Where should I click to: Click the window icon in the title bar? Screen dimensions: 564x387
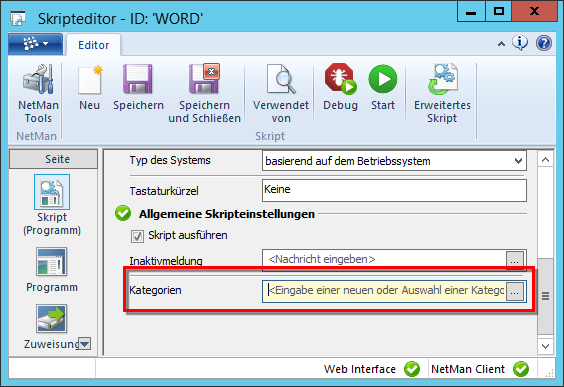pyautogui.click(x=18, y=18)
